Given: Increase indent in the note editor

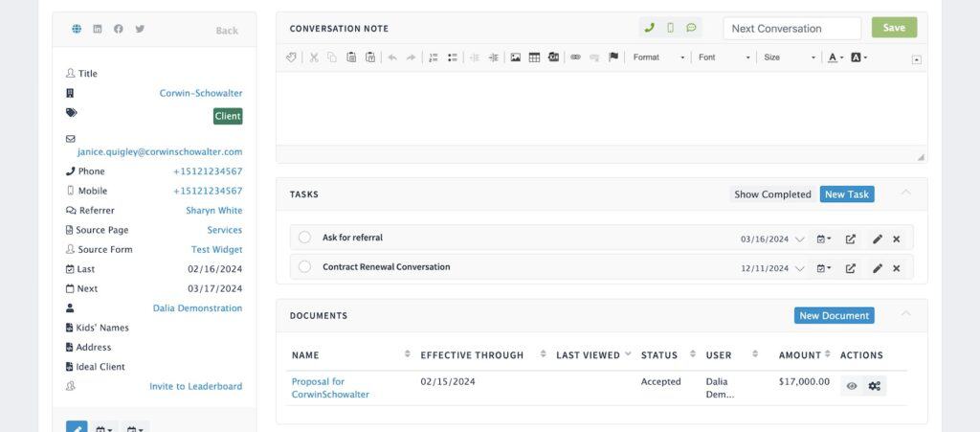Looking at the screenshot, I should click(494, 57).
